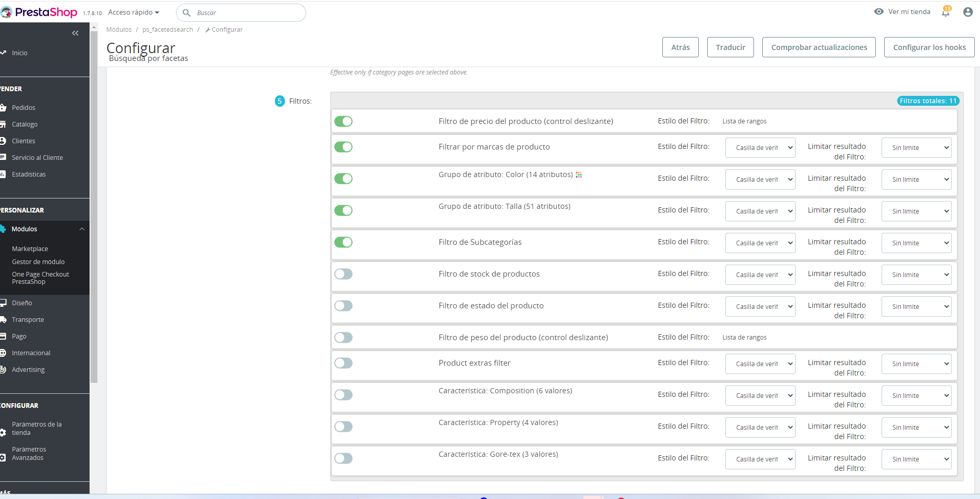Enable the product weight slider filter
Image resolution: width=980 pixels, height=499 pixels.
coord(343,338)
